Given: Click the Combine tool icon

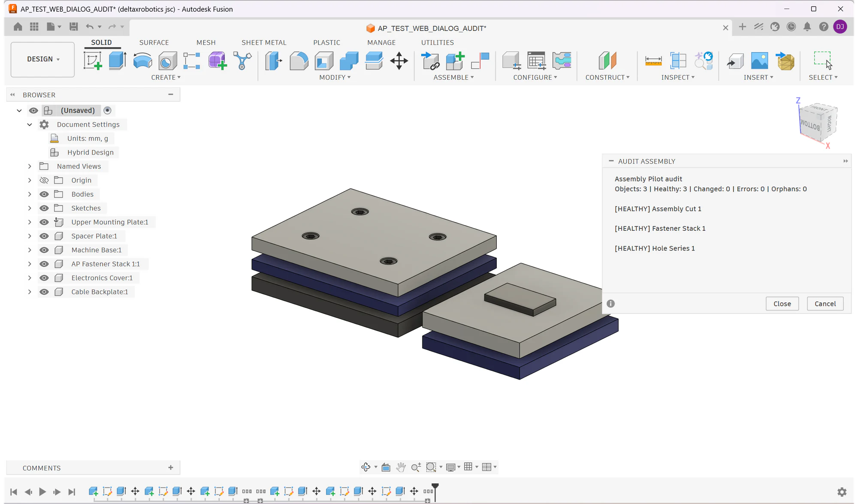Looking at the screenshot, I should (x=349, y=60).
